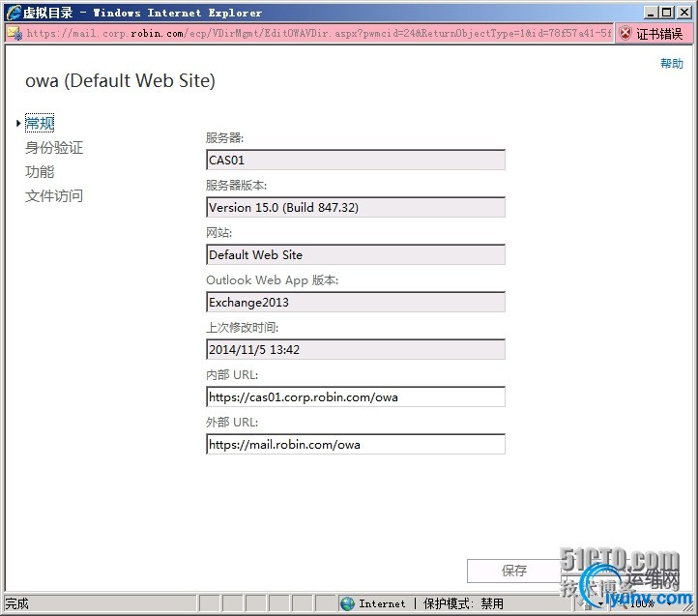Screen dimensions: 698x616
Task: Maximize the Internet Explorer window
Action: (667, 13)
